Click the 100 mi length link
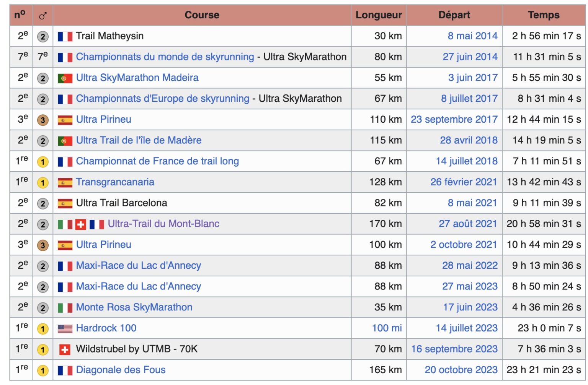588x385 pixels. (x=387, y=328)
